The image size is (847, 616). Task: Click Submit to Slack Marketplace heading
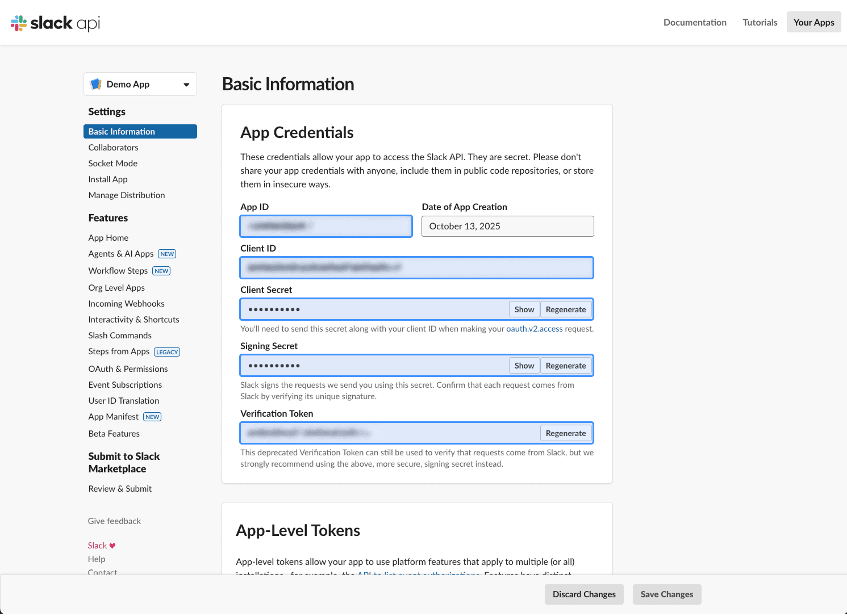pos(124,463)
